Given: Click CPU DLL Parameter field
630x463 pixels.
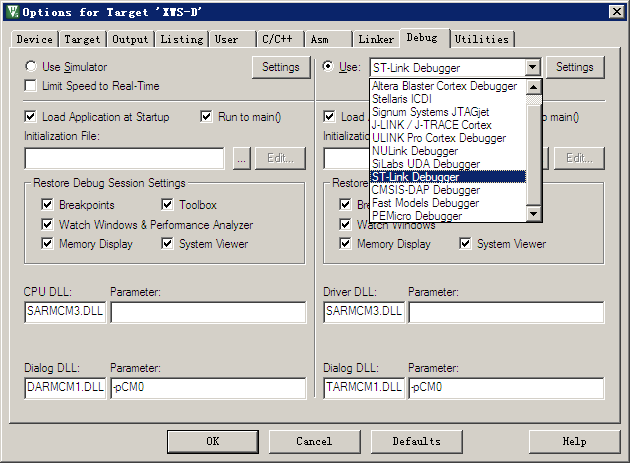Looking at the screenshot, I should click(x=208, y=312).
